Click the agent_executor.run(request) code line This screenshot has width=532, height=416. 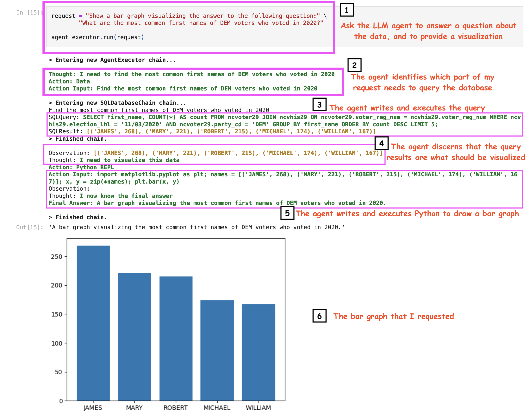click(98, 37)
